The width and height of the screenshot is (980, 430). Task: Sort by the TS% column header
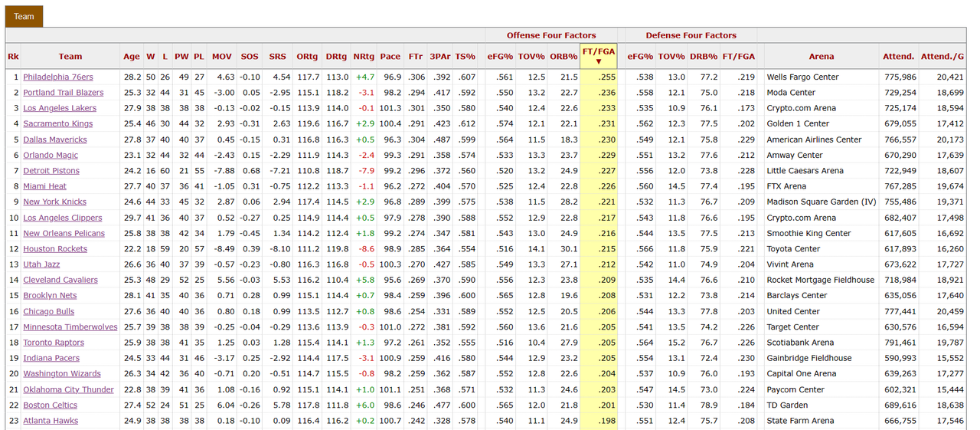pos(465,56)
